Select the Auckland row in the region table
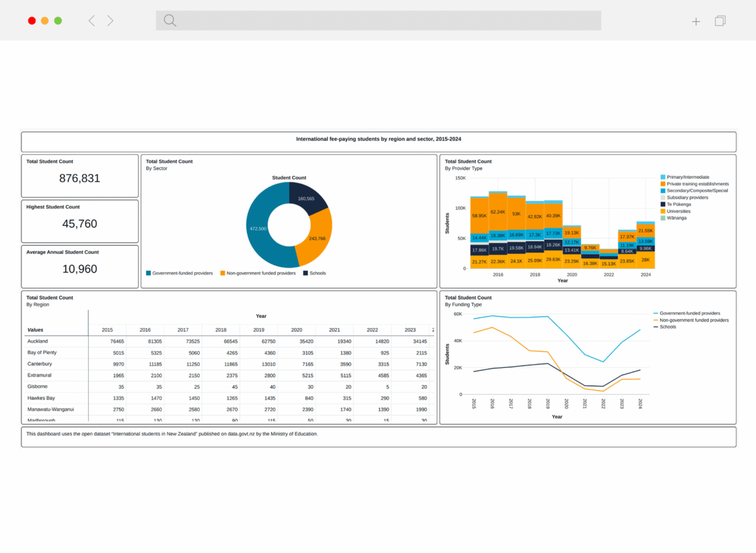The height and width of the screenshot is (553, 756). coord(38,341)
